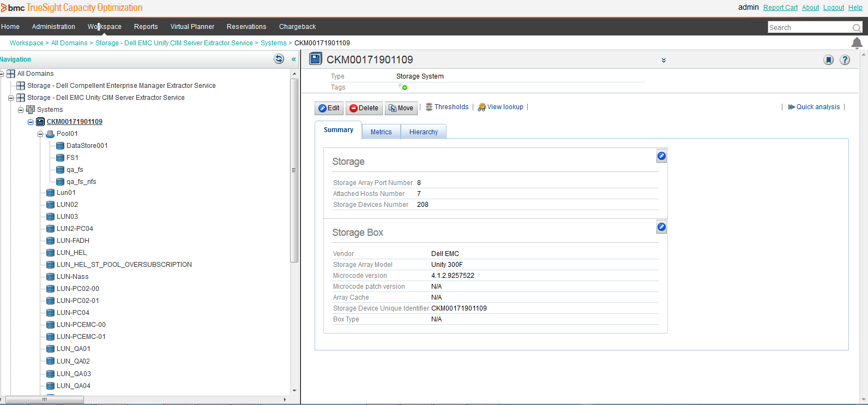Open the Report Cart link
This screenshot has height=405, width=868.
[780, 8]
